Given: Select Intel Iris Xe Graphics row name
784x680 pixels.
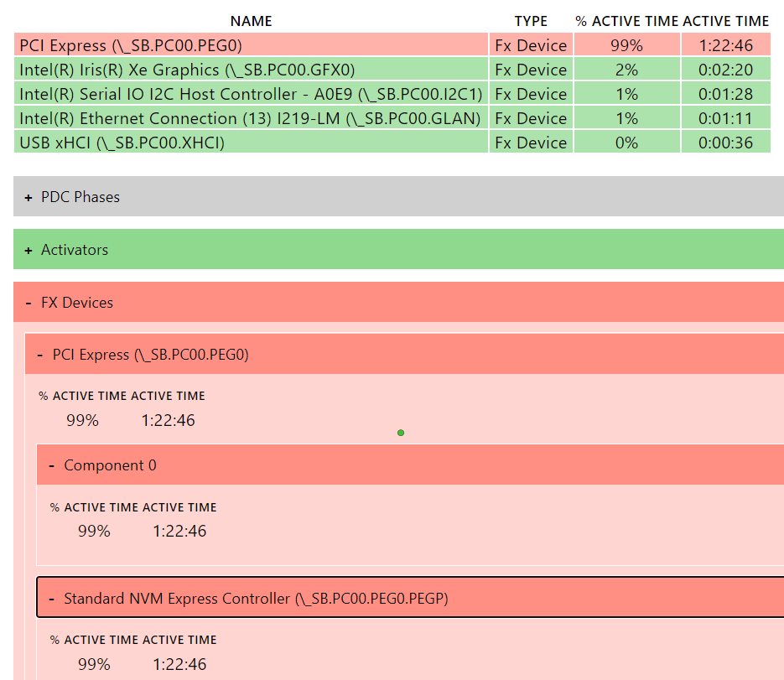Looking at the screenshot, I should 187,70.
